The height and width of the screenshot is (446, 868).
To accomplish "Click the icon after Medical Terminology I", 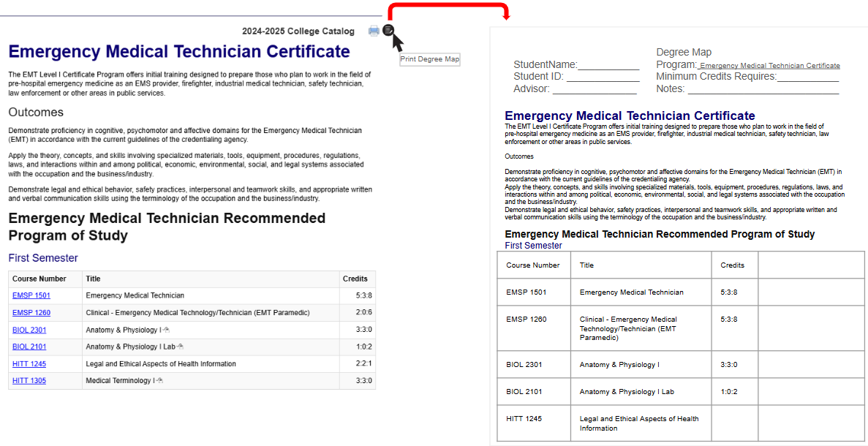I will [x=160, y=381].
